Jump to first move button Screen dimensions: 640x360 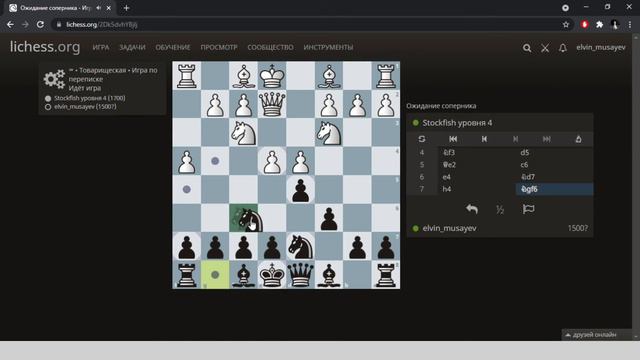(x=453, y=139)
